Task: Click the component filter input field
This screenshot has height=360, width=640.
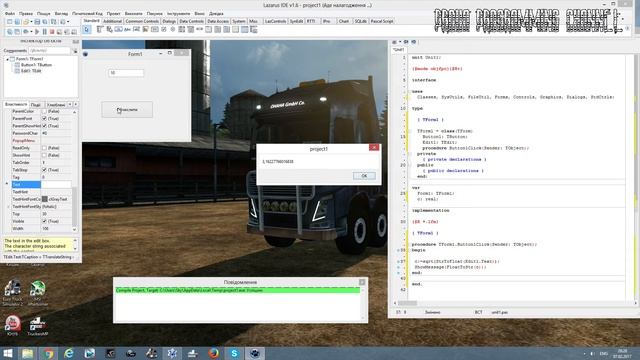Action: [49, 51]
